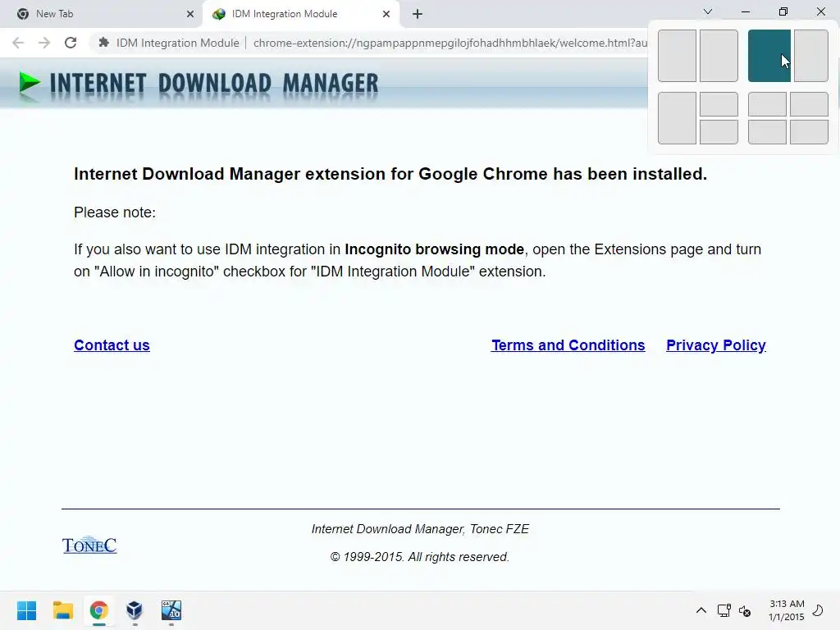
Task: Snap to bottom-right zone of third layout
Action: (x=719, y=132)
